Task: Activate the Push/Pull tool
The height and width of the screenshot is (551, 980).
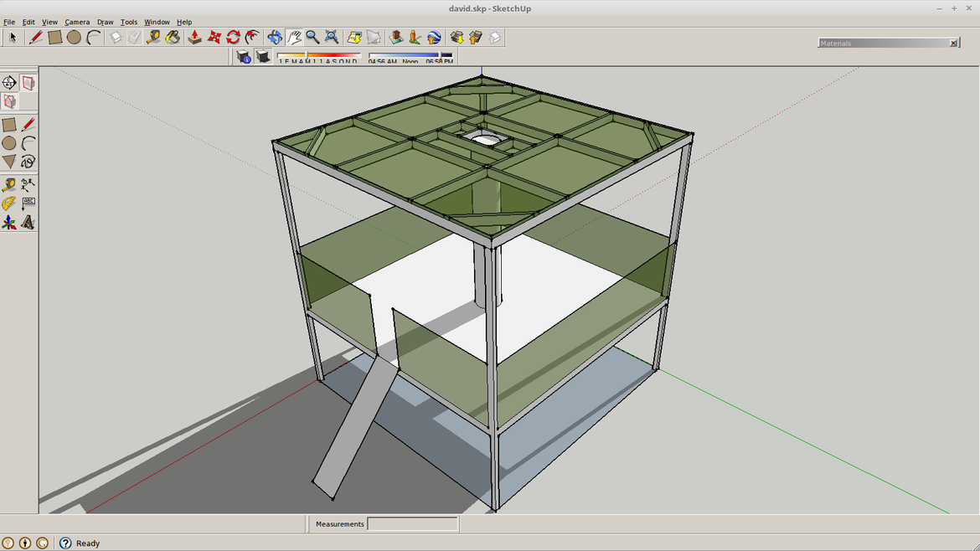Action: 194,37
